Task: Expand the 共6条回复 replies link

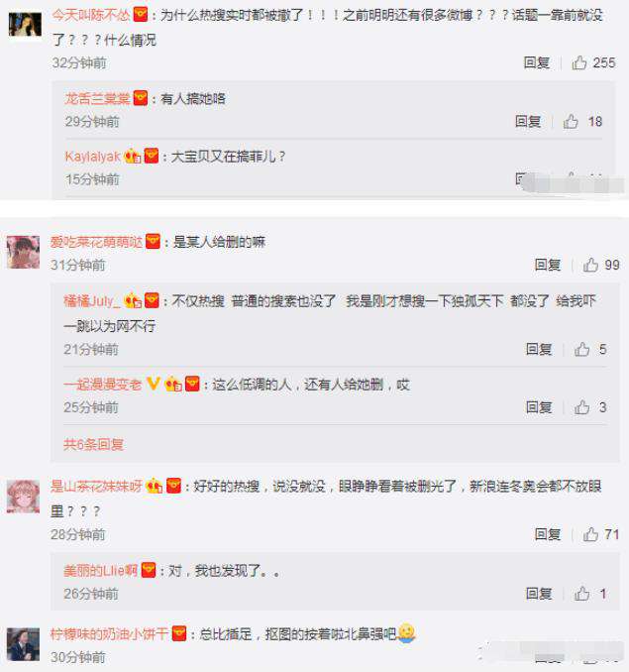Action: point(93,444)
